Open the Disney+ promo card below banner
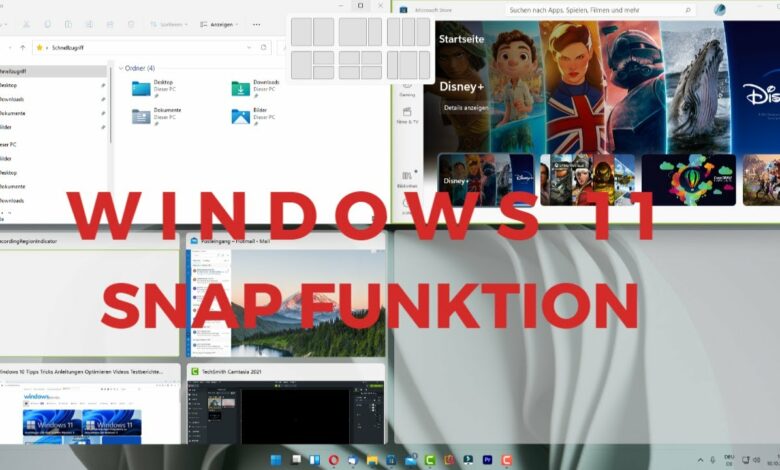This screenshot has height=470, width=780. point(486,180)
